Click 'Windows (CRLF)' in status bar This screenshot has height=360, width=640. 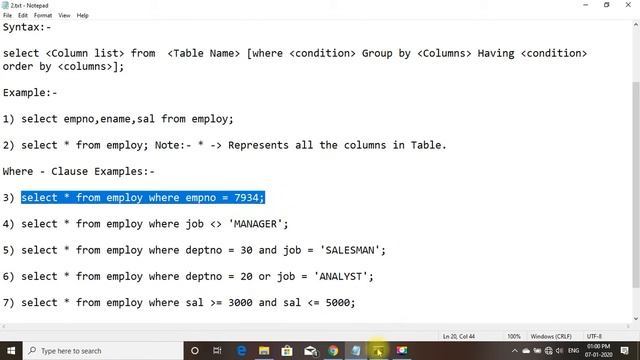click(551, 336)
